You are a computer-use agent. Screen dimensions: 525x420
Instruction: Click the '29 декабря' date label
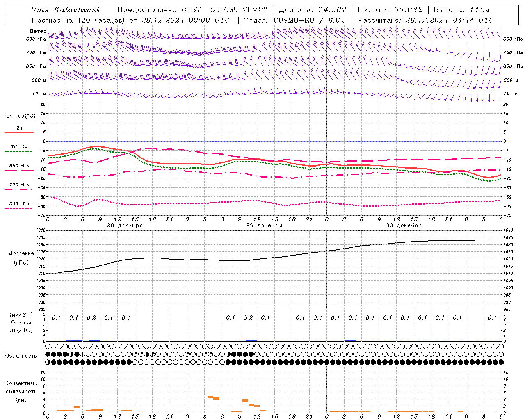[x=264, y=226]
